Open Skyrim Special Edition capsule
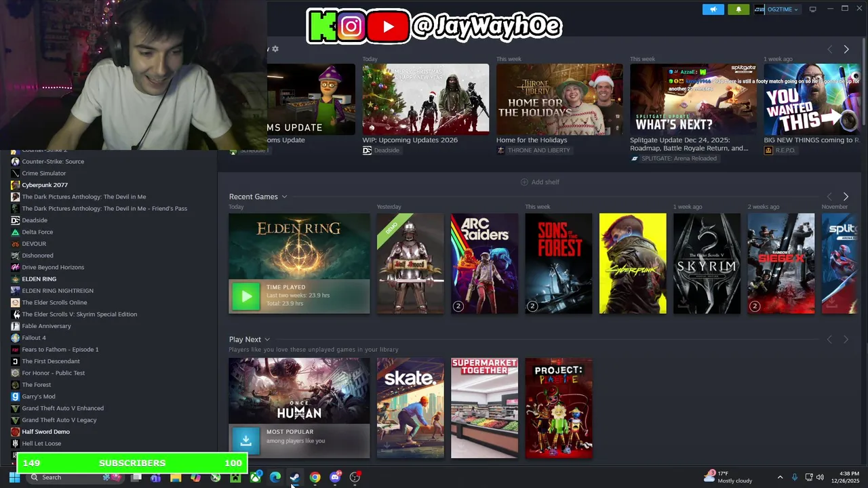This screenshot has height=488, width=868. click(x=707, y=264)
